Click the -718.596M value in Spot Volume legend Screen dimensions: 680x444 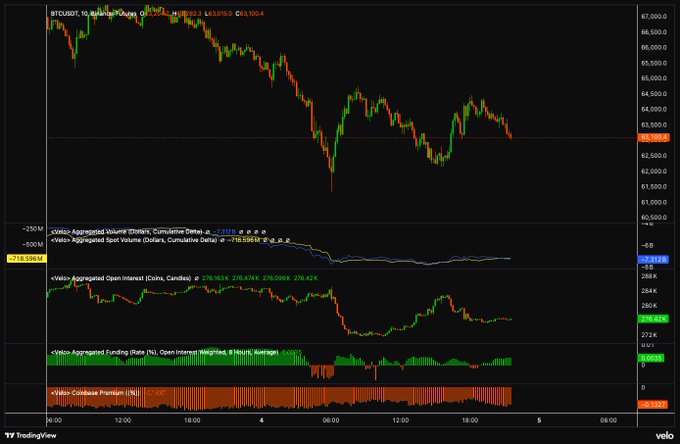pos(244,240)
